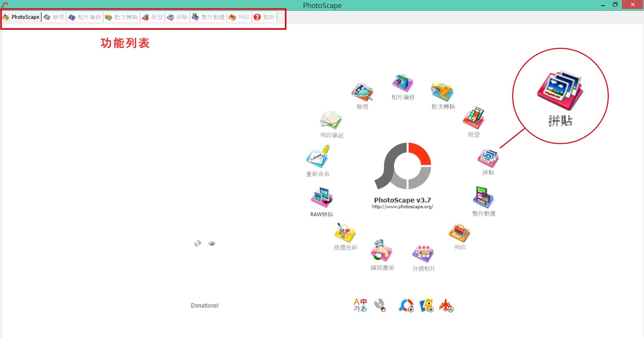The height and width of the screenshot is (338, 644).
Task: Minimize the PhotoScape window
Action: 603,5
